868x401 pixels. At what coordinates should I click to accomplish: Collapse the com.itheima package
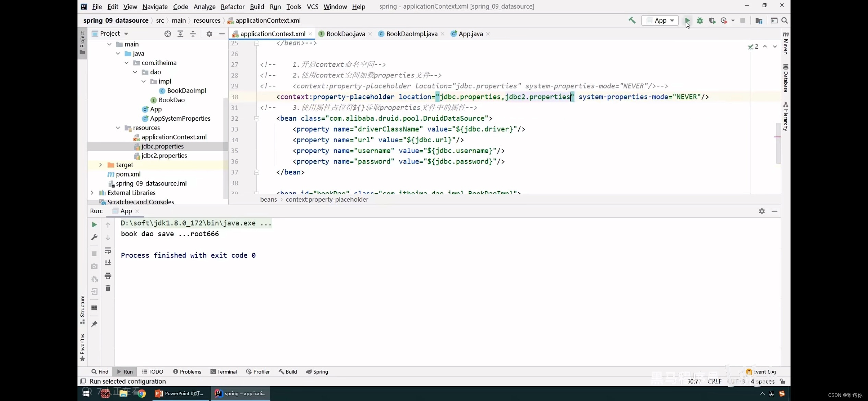point(126,63)
